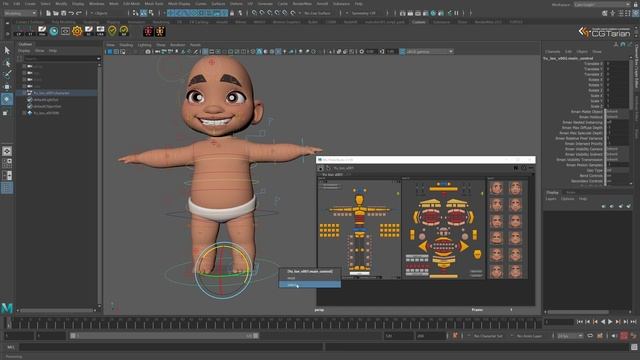
Task: Click the teal IPR render icon
Action: tap(433, 13)
